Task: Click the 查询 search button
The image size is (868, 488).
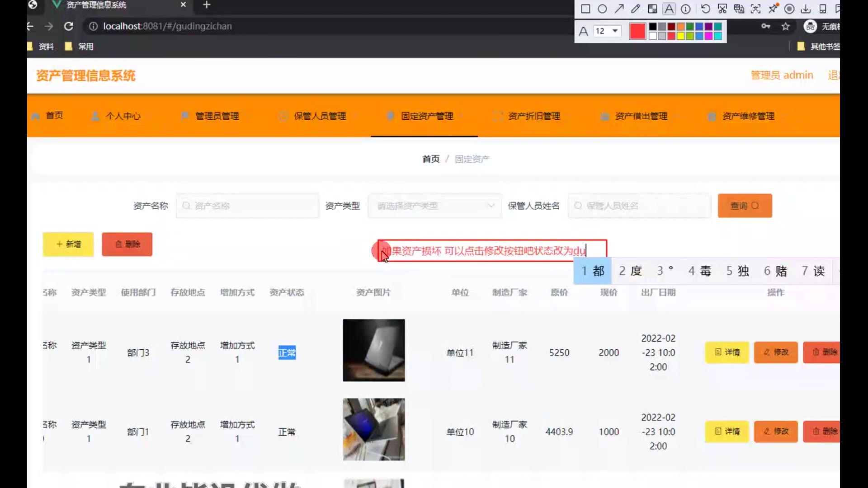Action: tap(745, 206)
